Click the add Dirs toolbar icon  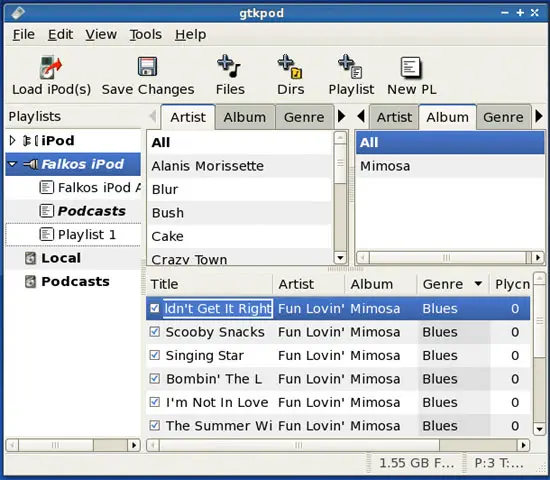(x=290, y=66)
